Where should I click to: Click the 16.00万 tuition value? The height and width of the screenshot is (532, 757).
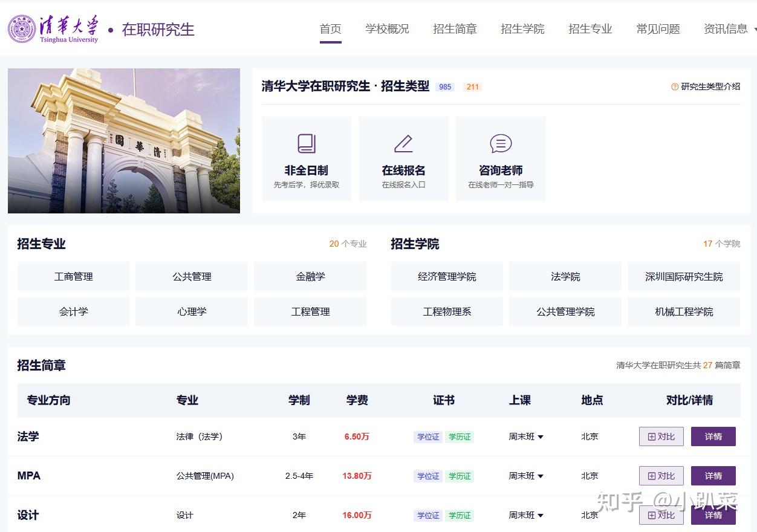pyautogui.click(x=357, y=515)
